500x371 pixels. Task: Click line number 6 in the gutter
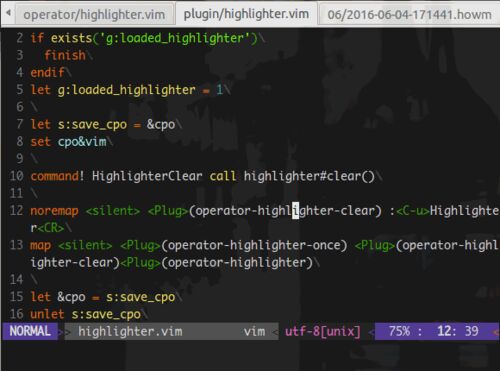20,107
